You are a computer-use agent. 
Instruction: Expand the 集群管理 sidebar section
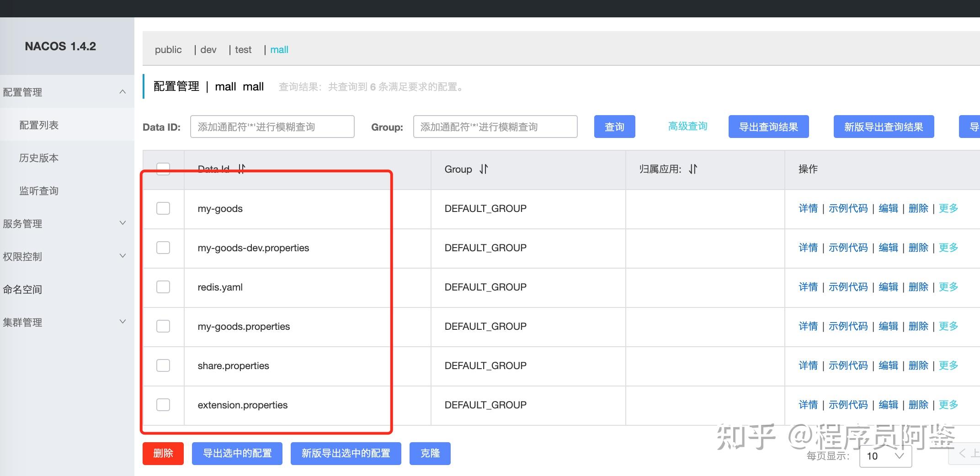coord(67,322)
